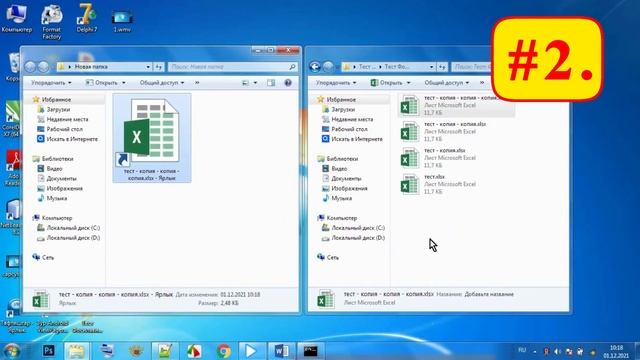Open command prompt taskbar icon
The height and width of the screenshot is (360, 640).
(x=310, y=351)
